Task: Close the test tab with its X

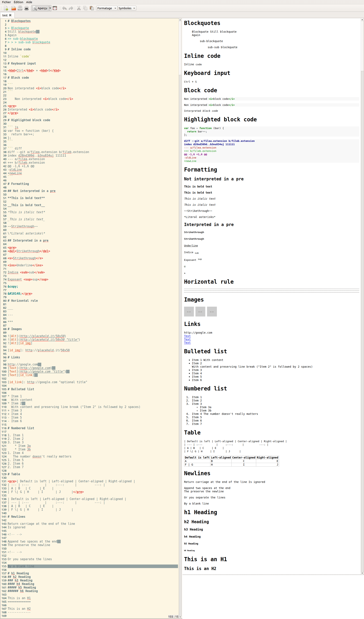Action: [x=10, y=15]
